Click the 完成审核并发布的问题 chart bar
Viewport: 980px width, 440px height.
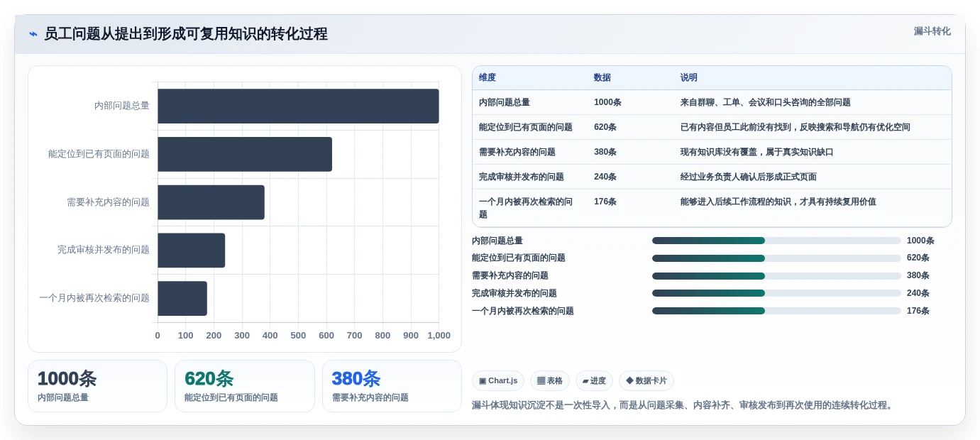191,251
